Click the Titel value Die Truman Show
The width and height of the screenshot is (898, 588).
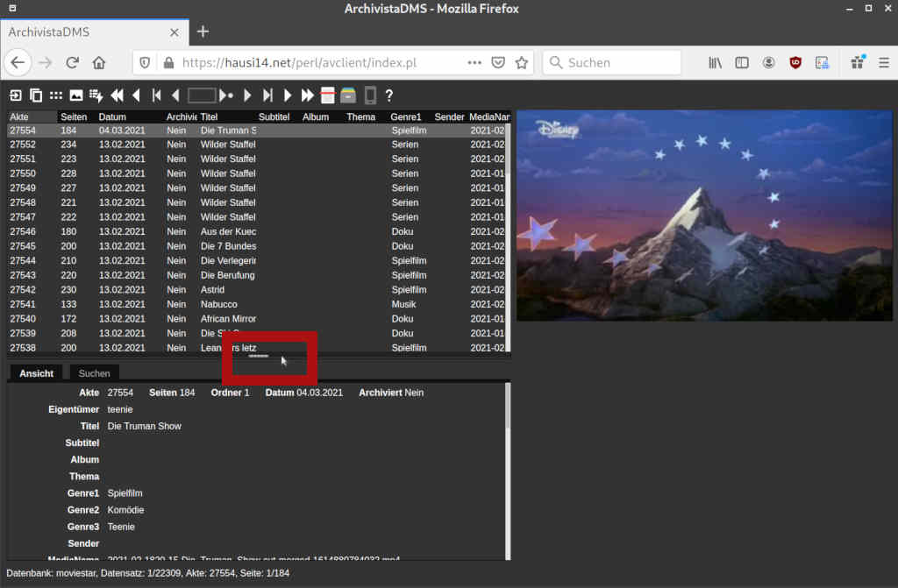(145, 426)
